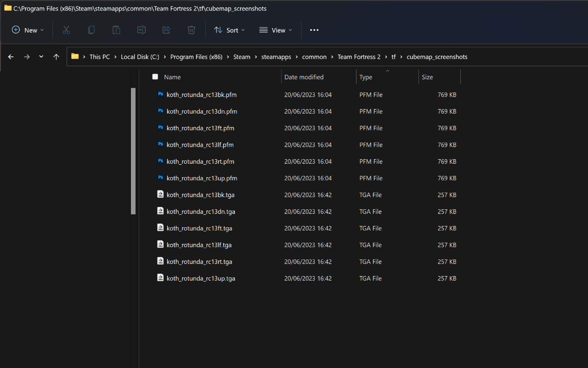Click the file icon of koth_rotunda_rc13rt.tga
The width and height of the screenshot is (588, 368).
[160, 261]
